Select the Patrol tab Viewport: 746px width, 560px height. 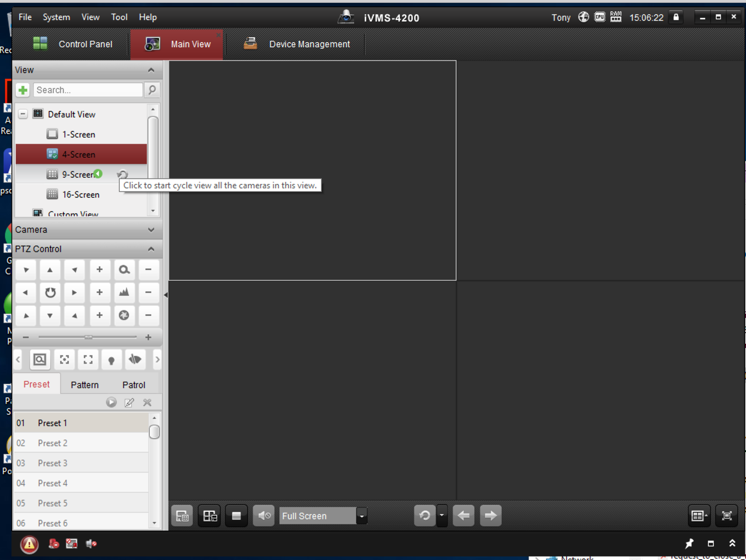point(134,385)
